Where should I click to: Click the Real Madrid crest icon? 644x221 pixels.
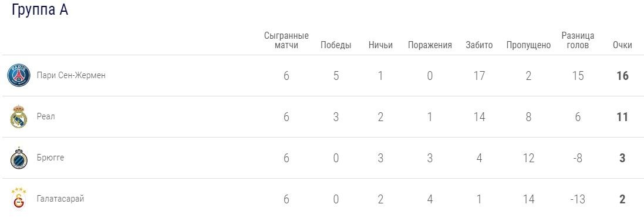coord(18,117)
